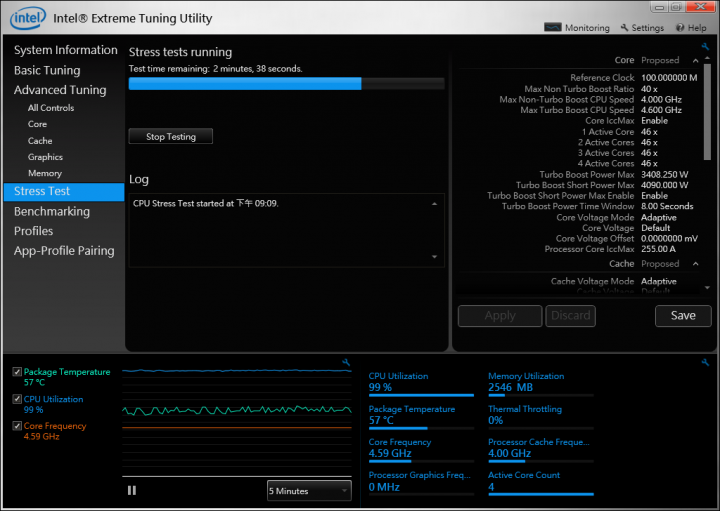The width and height of the screenshot is (720, 511).
Task: Open the 5 Minutes time range dropdown
Action: (309, 491)
